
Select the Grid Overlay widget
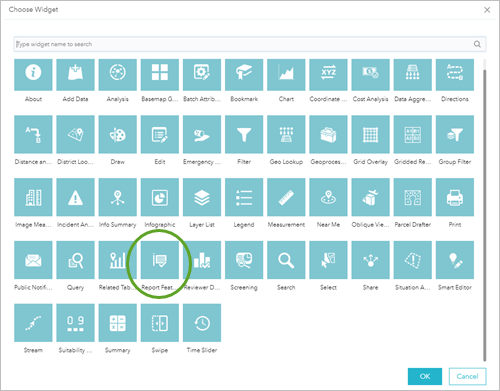[x=370, y=134]
